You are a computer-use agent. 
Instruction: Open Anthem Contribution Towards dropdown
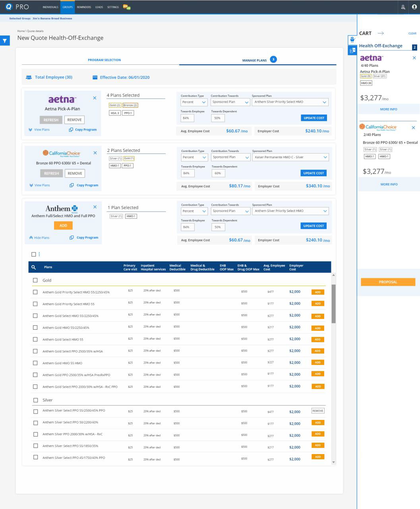tap(230, 211)
